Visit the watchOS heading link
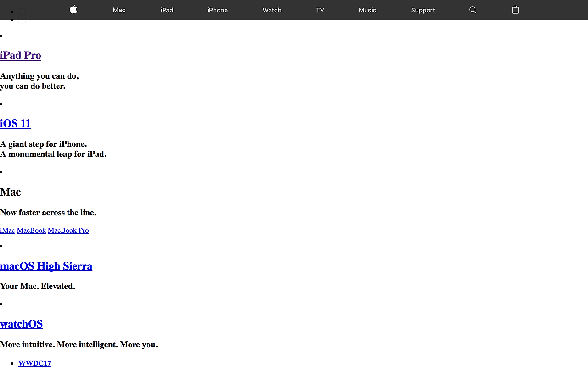Image resolution: width=588 pixels, height=368 pixels. coord(21,324)
